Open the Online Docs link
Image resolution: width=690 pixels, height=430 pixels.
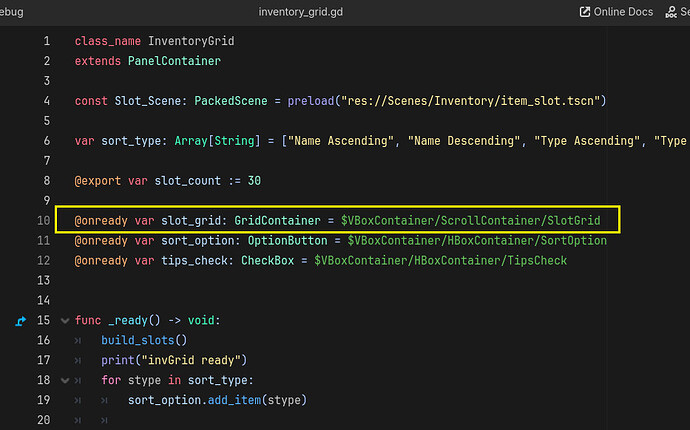point(616,12)
